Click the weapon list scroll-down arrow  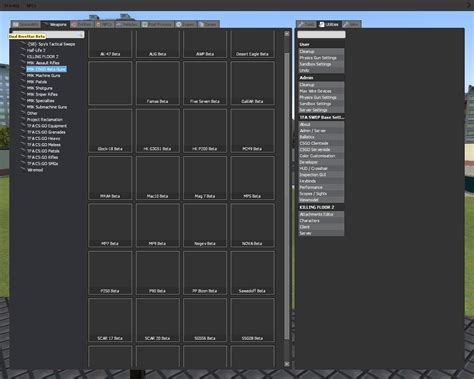point(287,364)
